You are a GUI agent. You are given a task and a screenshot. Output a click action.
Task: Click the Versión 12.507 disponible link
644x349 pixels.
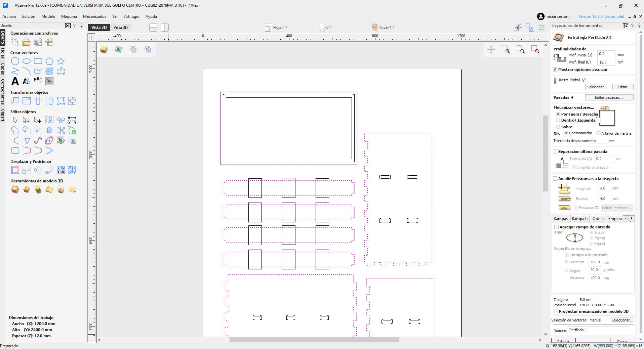click(601, 16)
